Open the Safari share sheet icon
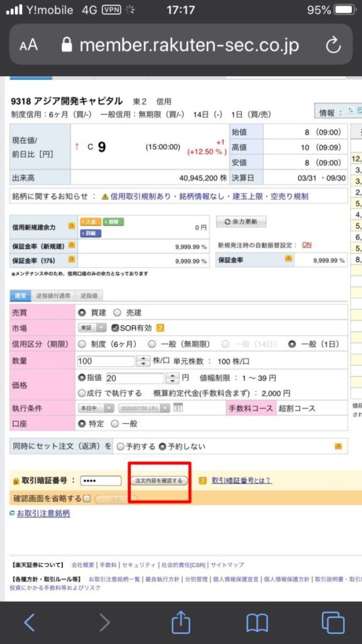362x644 pixels. [180, 623]
